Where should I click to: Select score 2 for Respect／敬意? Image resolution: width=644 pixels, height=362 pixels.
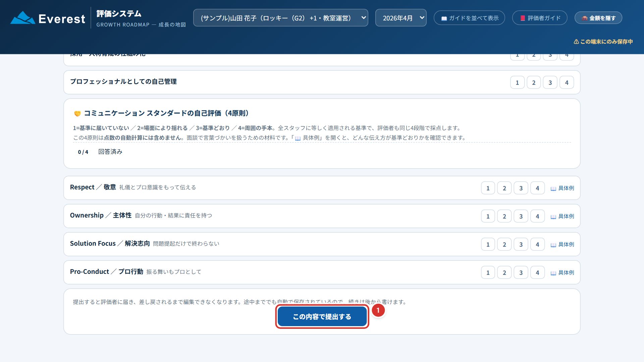pos(504,188)
